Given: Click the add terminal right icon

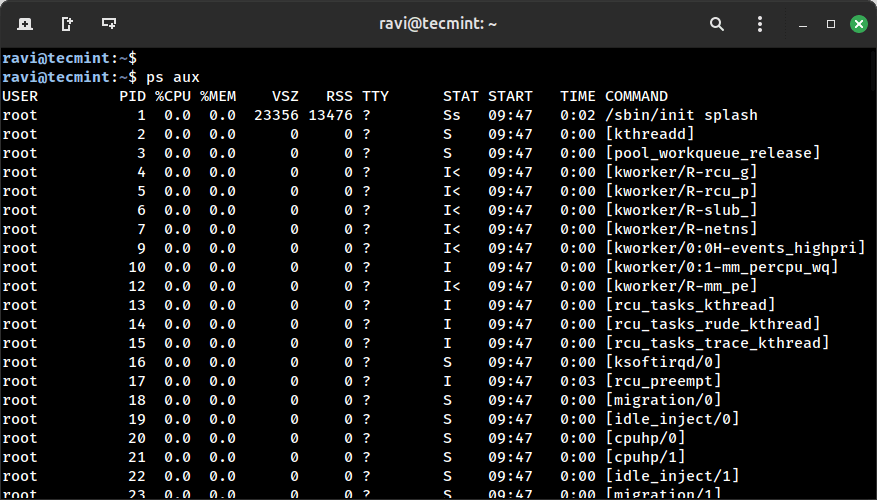Looking at the screenshot, I should coord(66,23).
